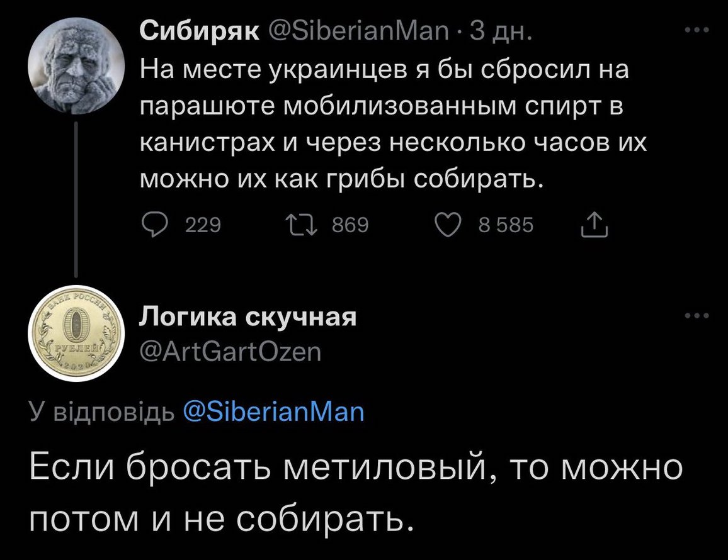Open the zero rubles coin avatar
The height and width of the screenshot is (560, 728).
pos(76,338)
